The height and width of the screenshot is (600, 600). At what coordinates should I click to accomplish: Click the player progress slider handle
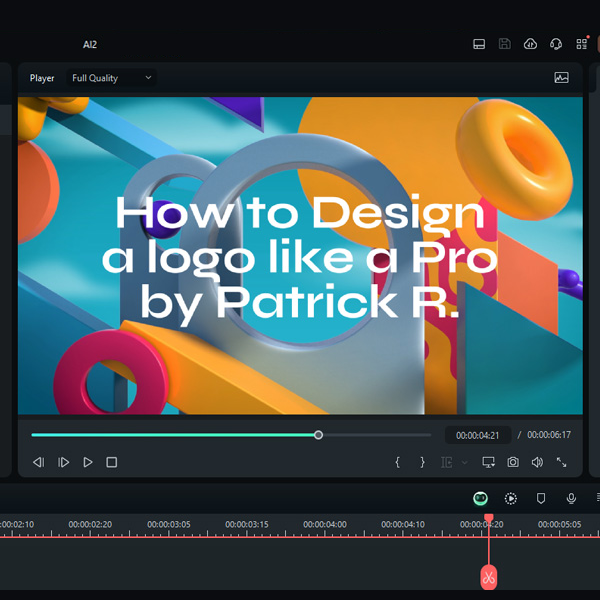point(318,435)
